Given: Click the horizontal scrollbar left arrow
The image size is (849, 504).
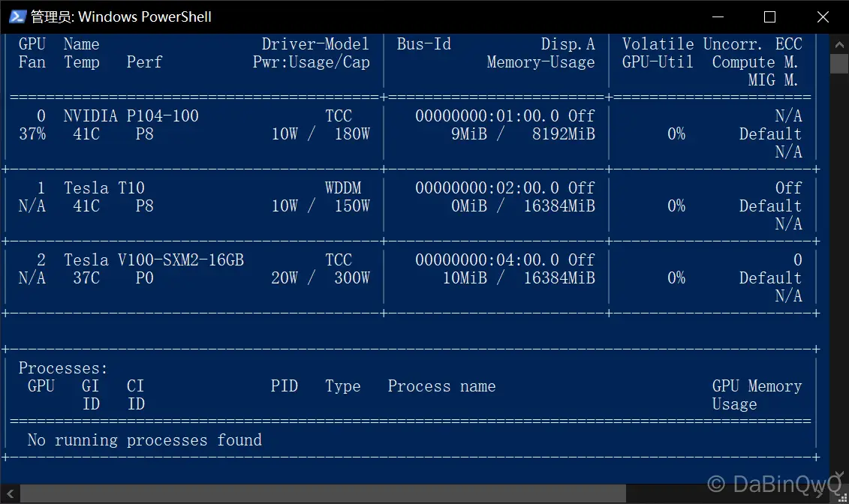Looking at the screenshot, I should point(11,493).
